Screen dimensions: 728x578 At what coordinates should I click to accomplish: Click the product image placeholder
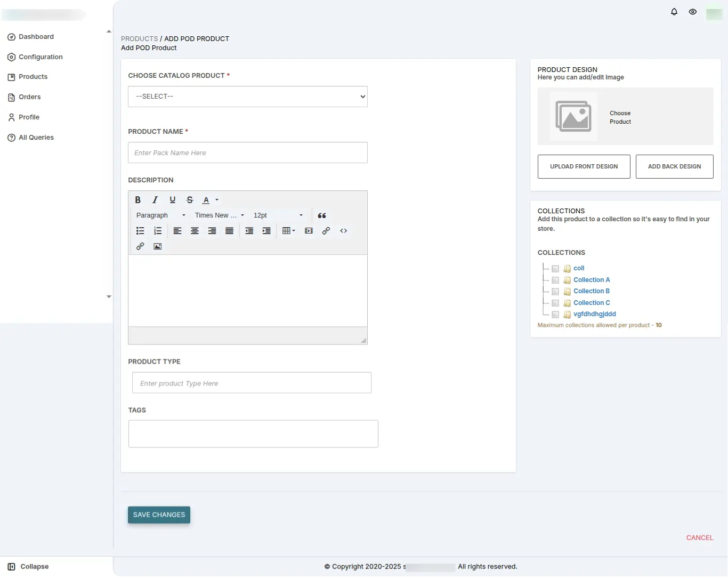pyautogui.click(x=573, y=116)
